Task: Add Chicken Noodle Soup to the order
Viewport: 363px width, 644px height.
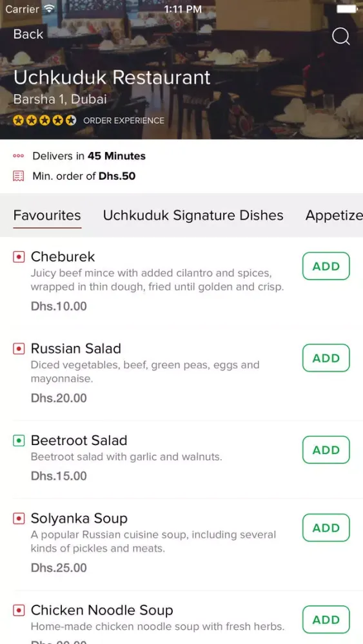Action: [326, 620]
